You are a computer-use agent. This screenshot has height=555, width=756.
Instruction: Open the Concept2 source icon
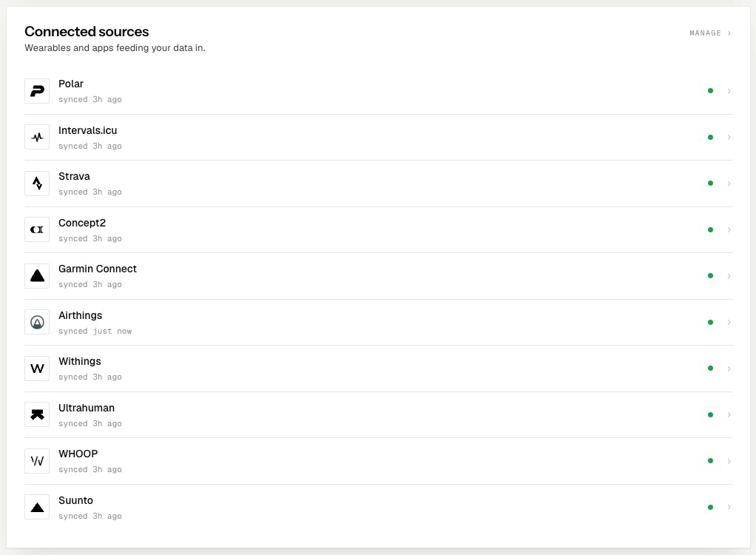coord(37,229)
